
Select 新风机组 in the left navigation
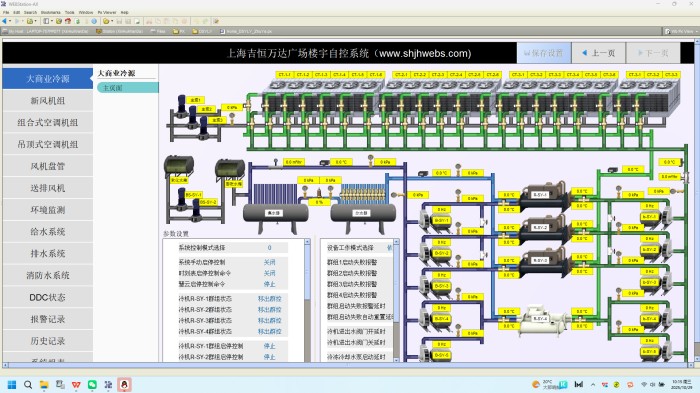[48, 100]
